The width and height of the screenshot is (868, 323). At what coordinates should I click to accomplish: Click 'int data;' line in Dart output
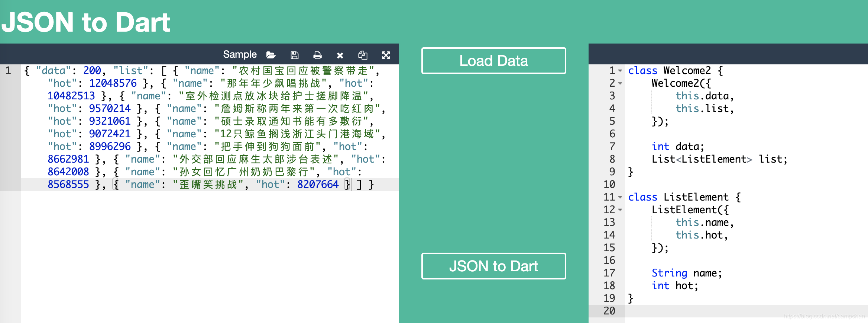pos(678,147)
